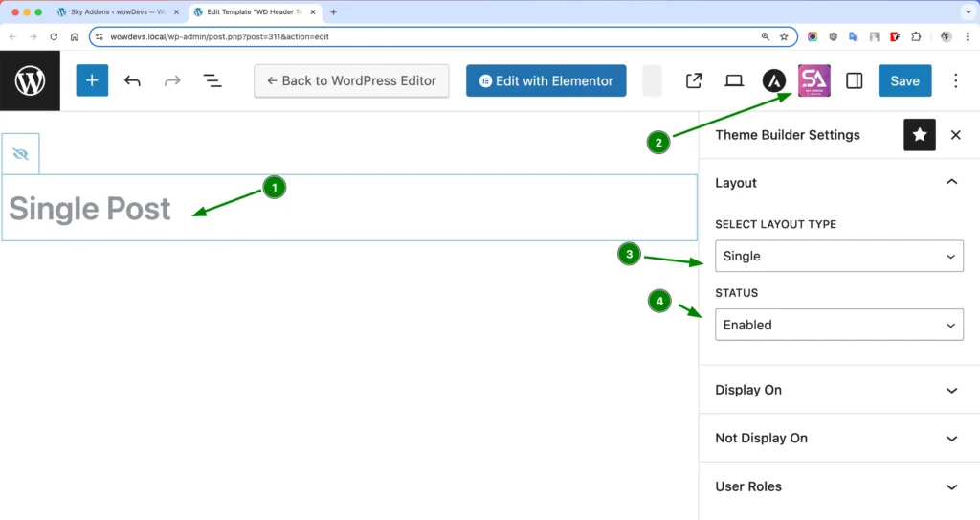
Task: Open the uBlock shield extension
Action: [x=834, y=37]
